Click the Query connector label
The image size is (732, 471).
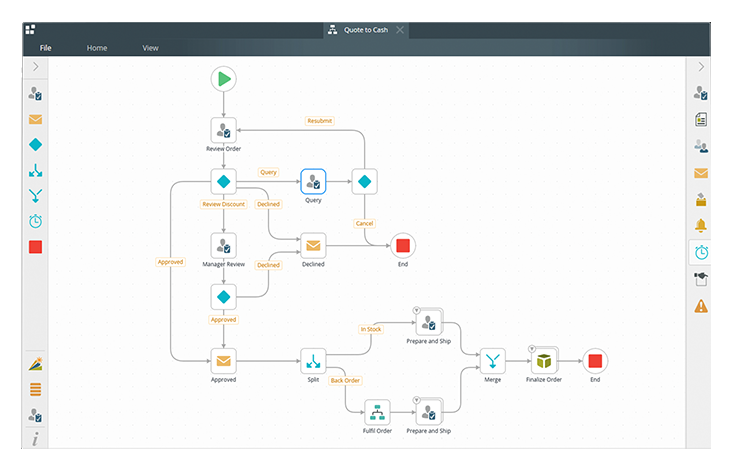pyautogui.click(x=268, y=172)
